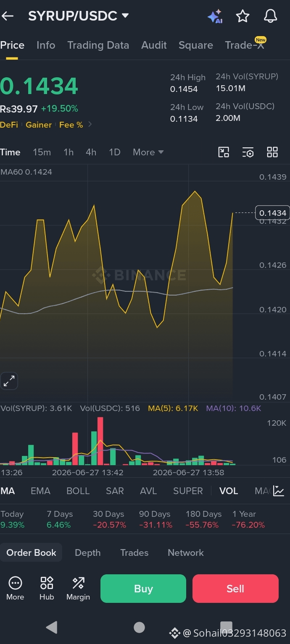Viewport: 290px width, 644px height.
Task: Toggle the VOL indicator
Action: pyautogui.click(x=229, y=491)
